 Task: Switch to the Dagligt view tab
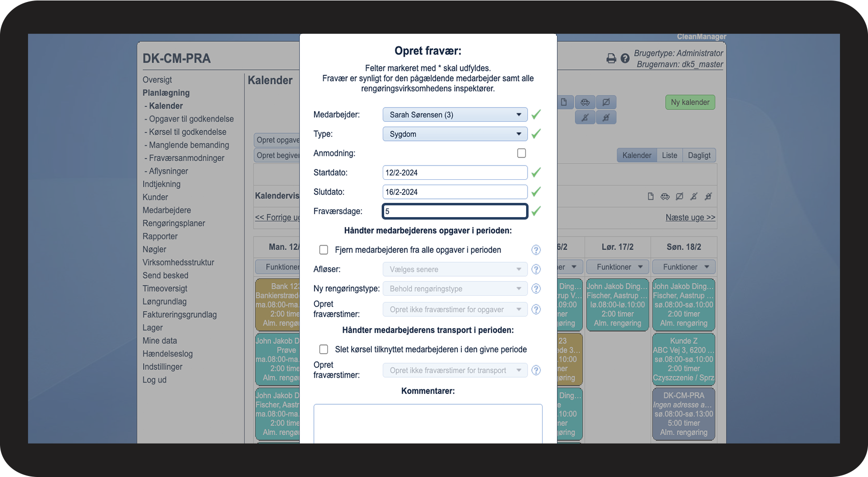tap(699, 155)
